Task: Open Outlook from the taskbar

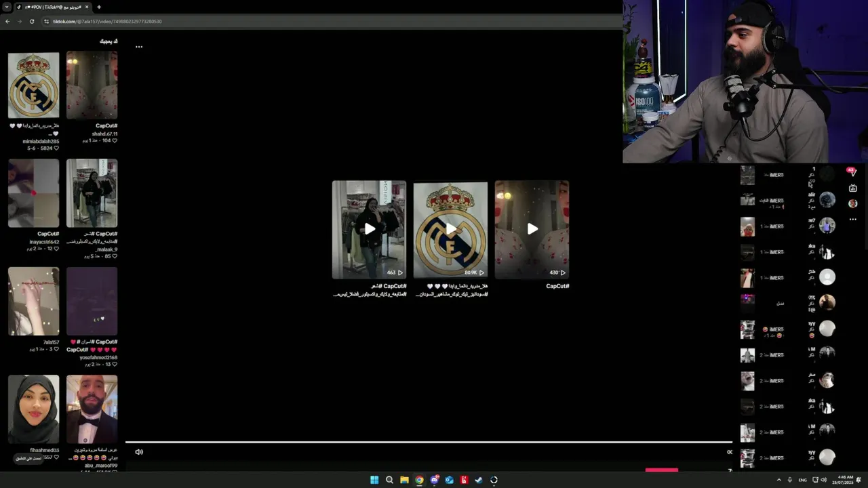Action: (449, 480)
